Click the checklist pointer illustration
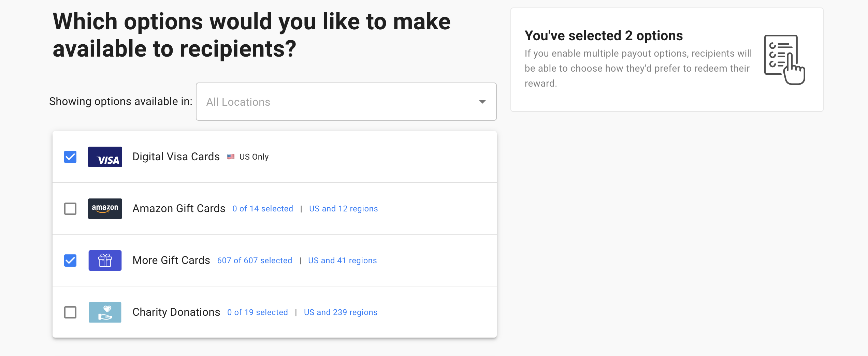The height and width of the screenshot is (356, 868). point(784,59)
